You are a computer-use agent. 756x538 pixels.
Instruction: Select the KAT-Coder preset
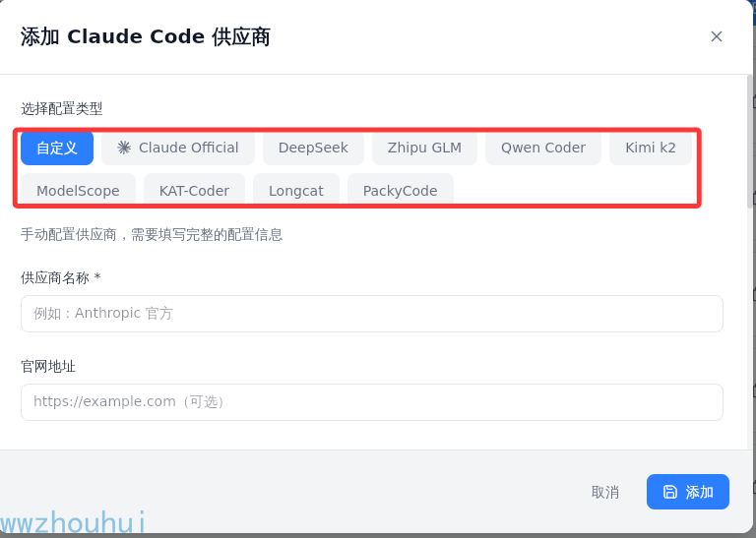click(x=194, y=190)
